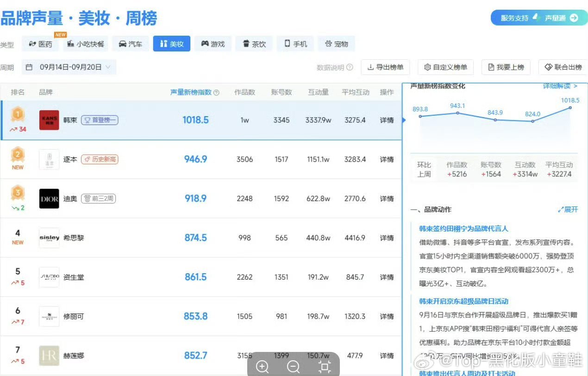Image resolution: width=588 pixels, height=376 pixels.
Task: Click the 数据说明 help icon
Action: (x=350, y=67)
